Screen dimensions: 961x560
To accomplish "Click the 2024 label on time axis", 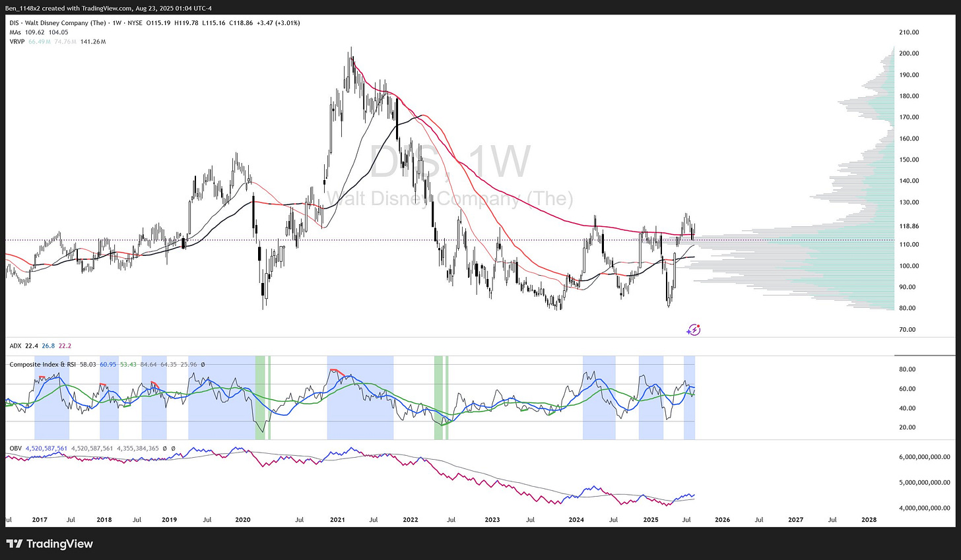I will pos(576,520).
